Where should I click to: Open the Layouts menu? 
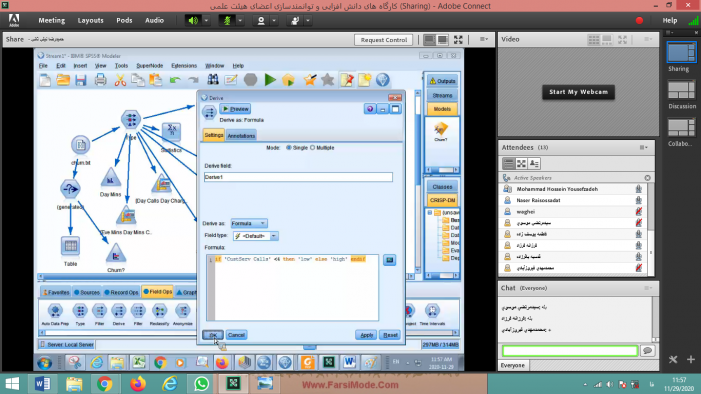(x=90, y=21)
